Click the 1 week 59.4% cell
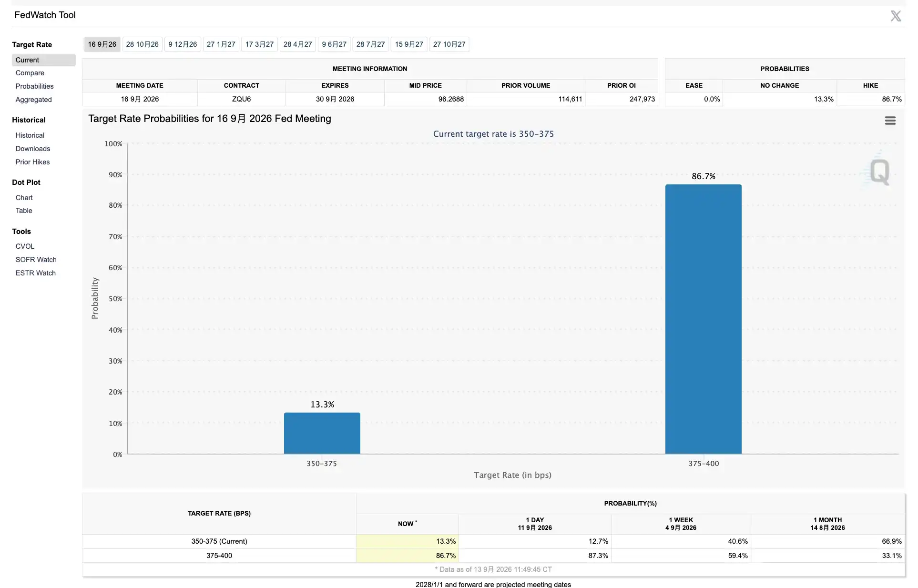 pyautogui.click(x=681, y=556)
